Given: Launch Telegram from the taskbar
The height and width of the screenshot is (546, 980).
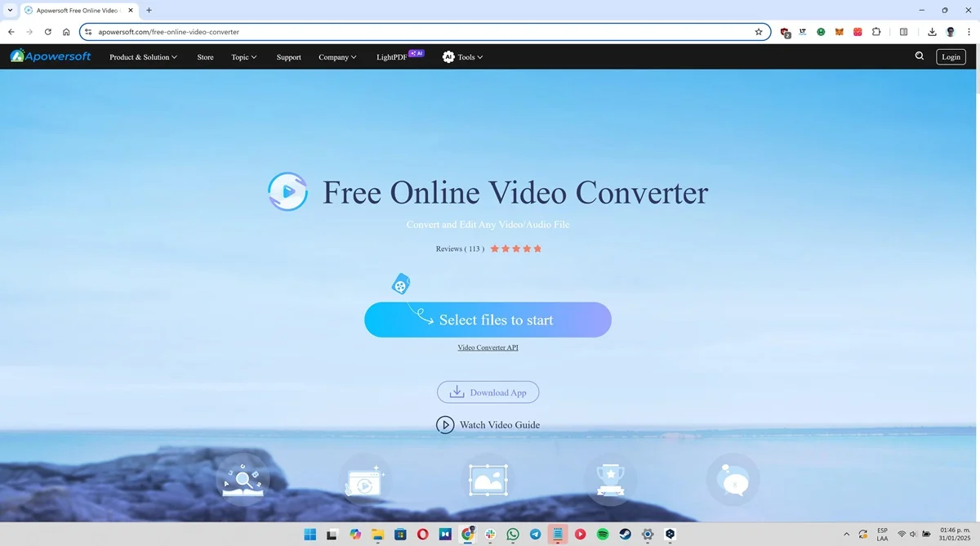Looking at the screenshot, I should 535,534.
